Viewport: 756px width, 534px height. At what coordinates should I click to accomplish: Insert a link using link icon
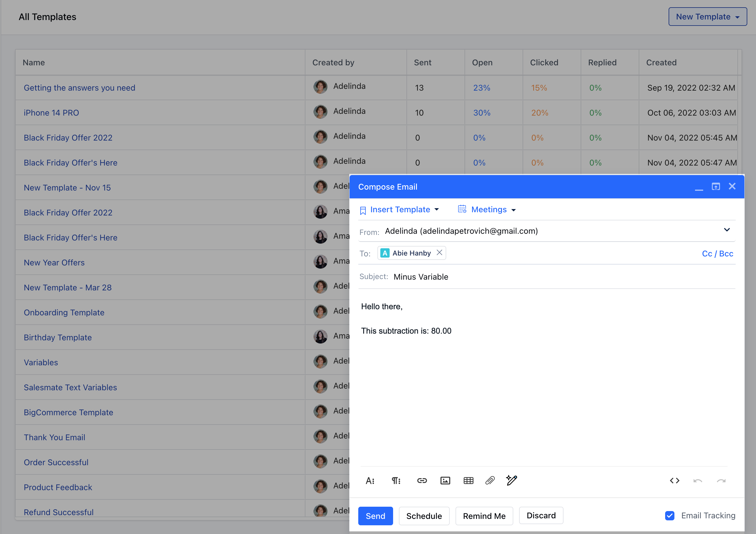point(422,481)
